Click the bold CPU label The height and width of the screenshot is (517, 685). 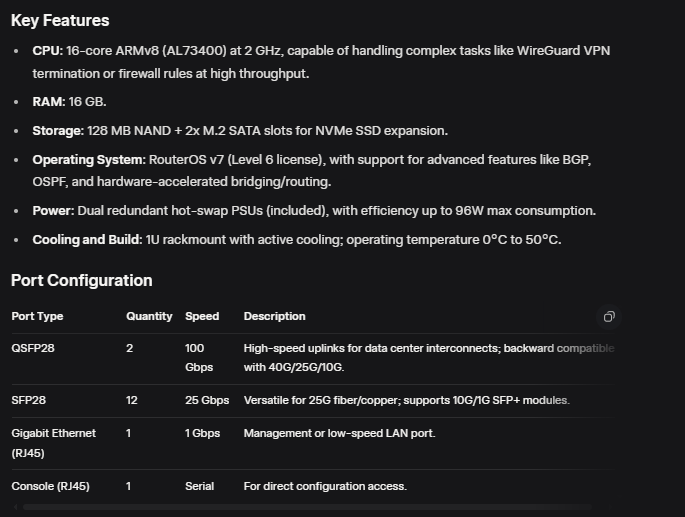coord(47,50)
